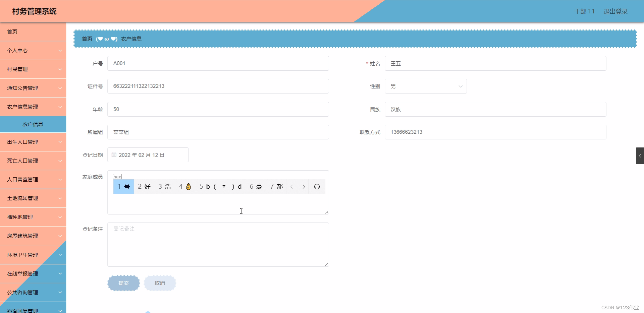
Task: Click the previous-page arrow in the IME bar
Action: click(292, 187)
